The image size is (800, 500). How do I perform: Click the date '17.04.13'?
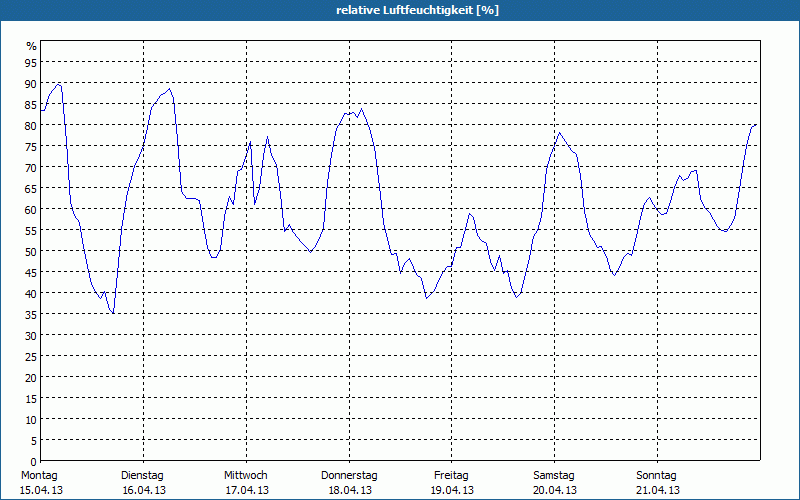(x=247, y=490)
